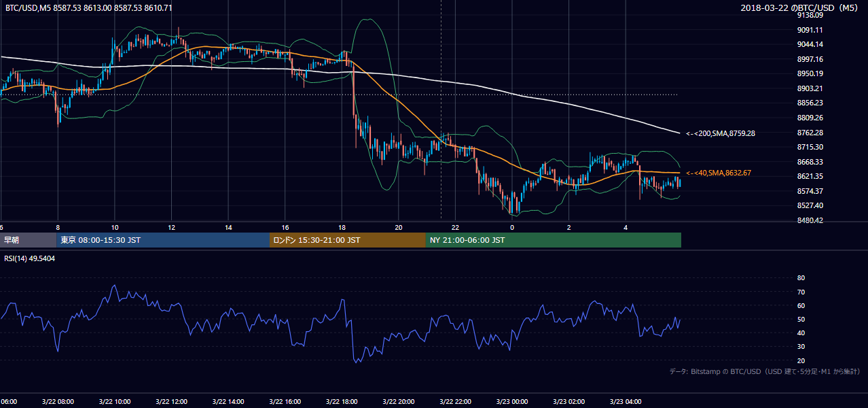Click the 東京 08:00-15:30 JST session bar
868x408 pixels.
tap(163, 240)
